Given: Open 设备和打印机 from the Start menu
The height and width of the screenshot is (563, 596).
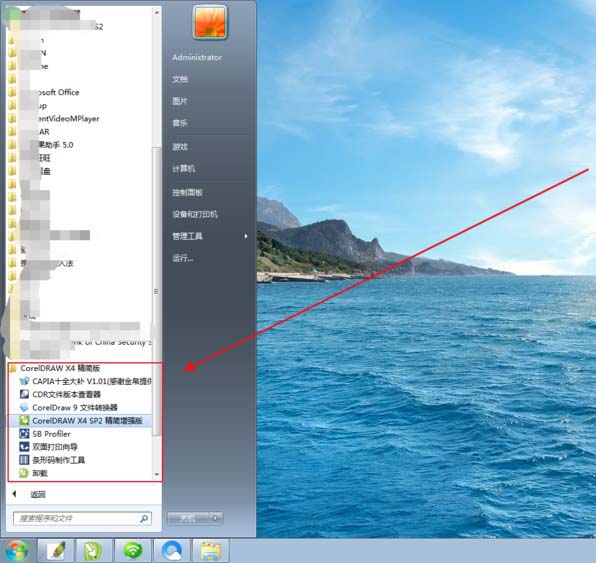Looking at the screenshot, I should (x=195, y=214).
